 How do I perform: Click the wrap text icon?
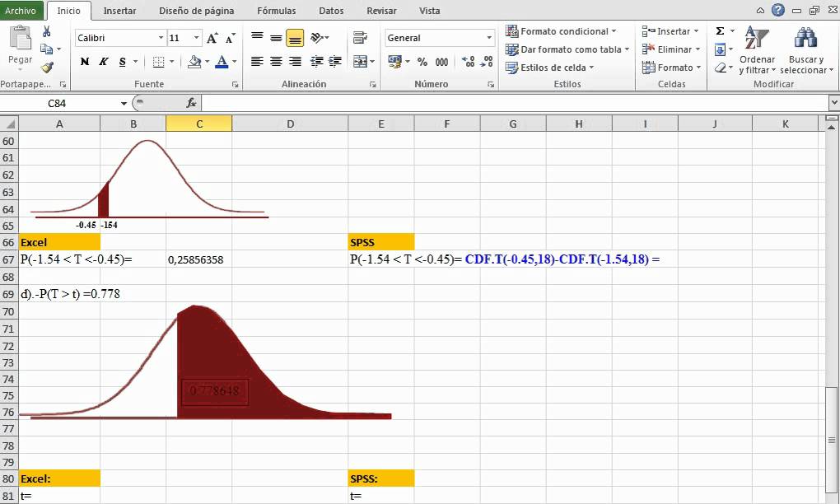tap(360, 38)
